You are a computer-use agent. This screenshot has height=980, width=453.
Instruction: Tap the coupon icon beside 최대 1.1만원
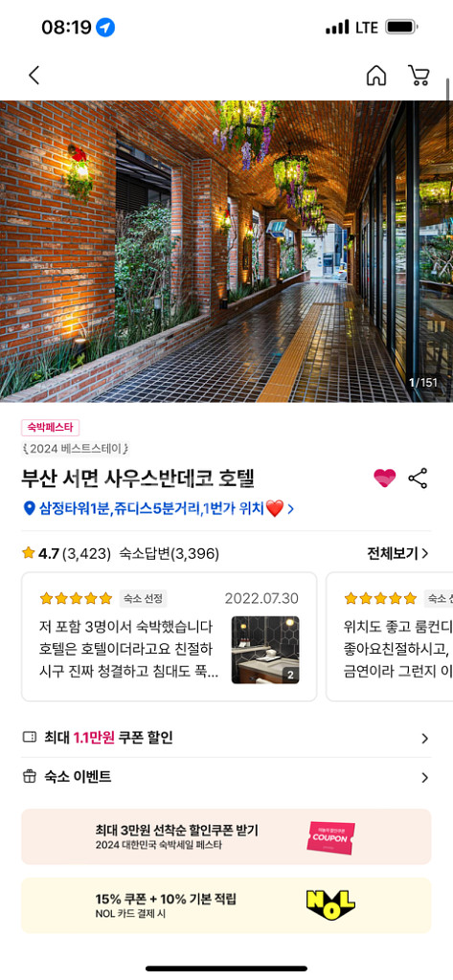point(30,738)
